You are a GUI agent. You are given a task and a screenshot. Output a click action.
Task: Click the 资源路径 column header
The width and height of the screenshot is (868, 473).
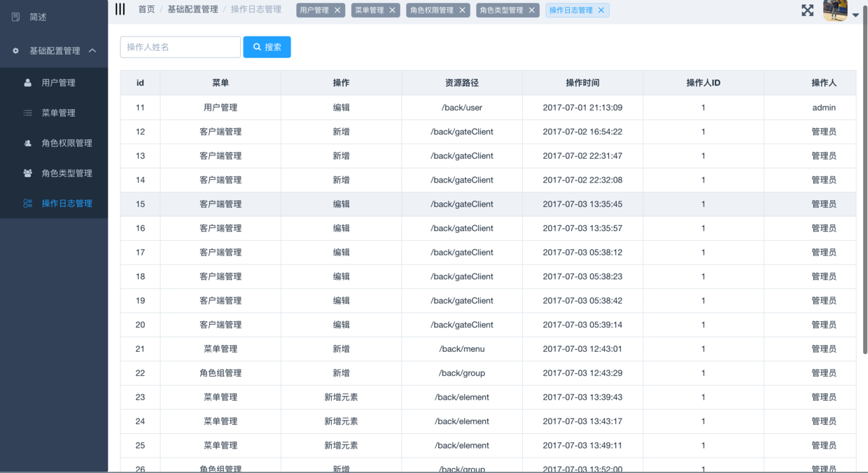coord(462,83)
